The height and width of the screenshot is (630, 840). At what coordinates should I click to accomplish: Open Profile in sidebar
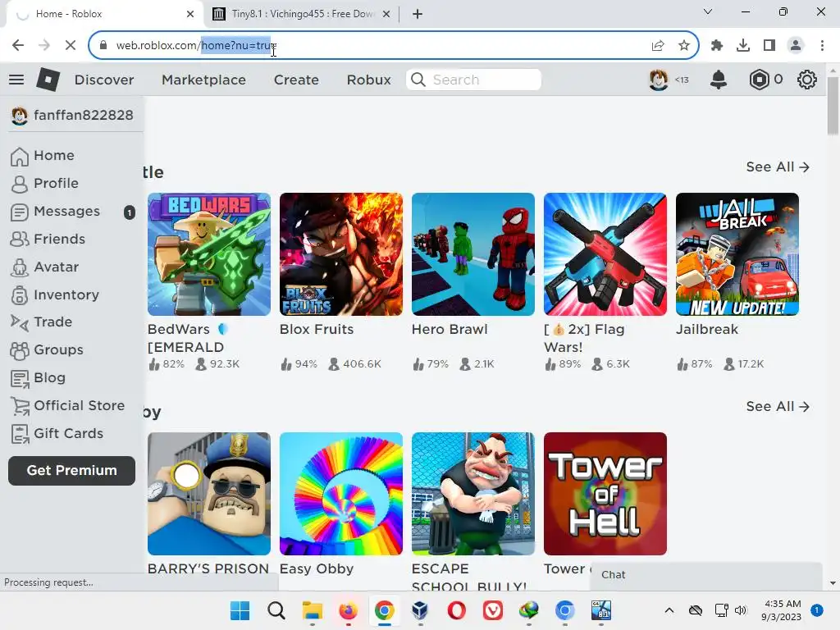[x=45, y=183]
